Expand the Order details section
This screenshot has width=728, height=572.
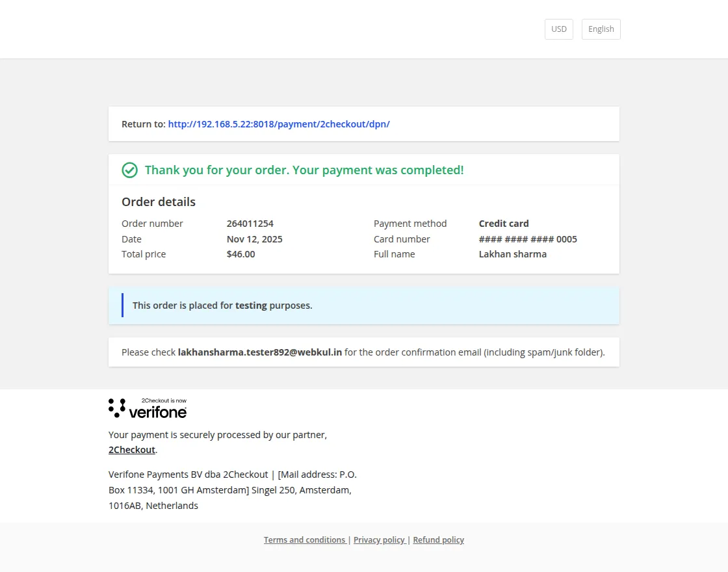point(158,201)
